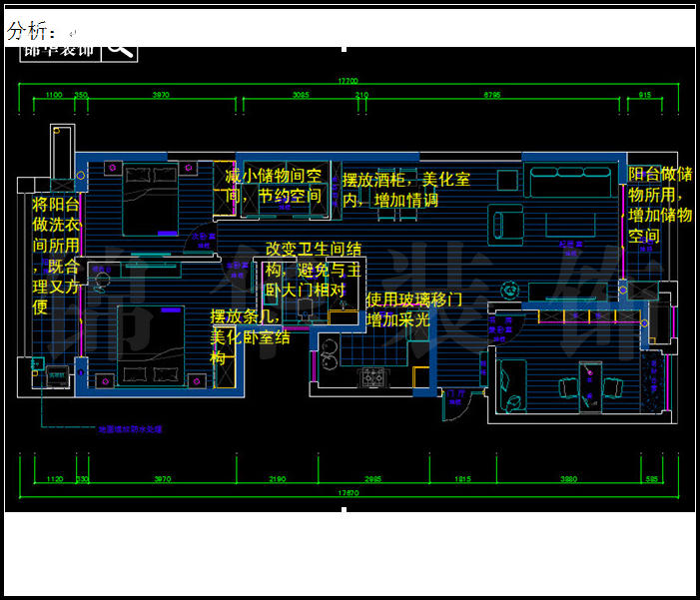Viewport: 700px width, 600px height.
Task: Click the '减小储物间空间' storage annotation
Action: [275, 186]
